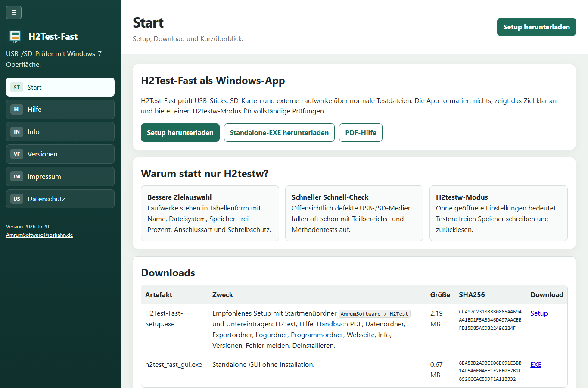Click the DS badge icon in sidebar
The height and width of the screenshot is (388, 588).
click(17, 199)
